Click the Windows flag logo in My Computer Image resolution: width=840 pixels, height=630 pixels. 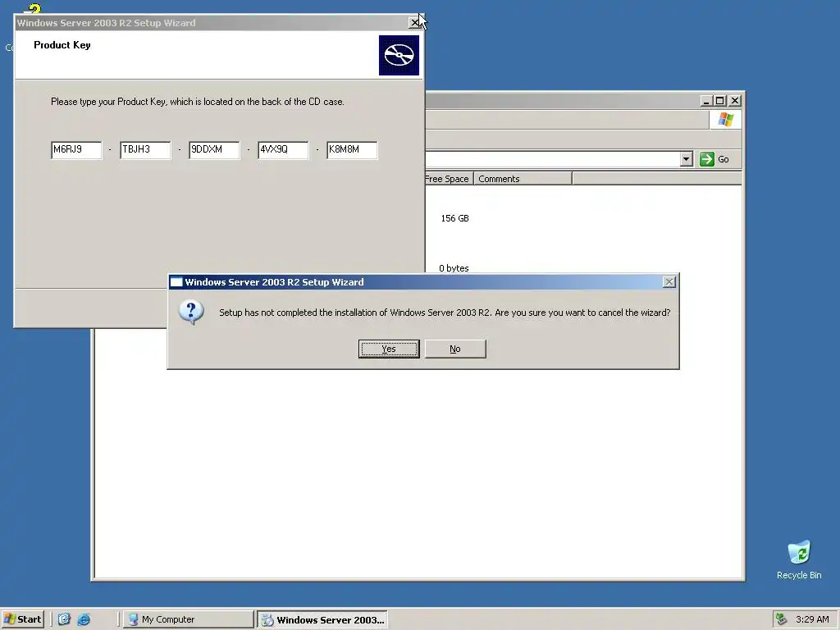(726, 120)
